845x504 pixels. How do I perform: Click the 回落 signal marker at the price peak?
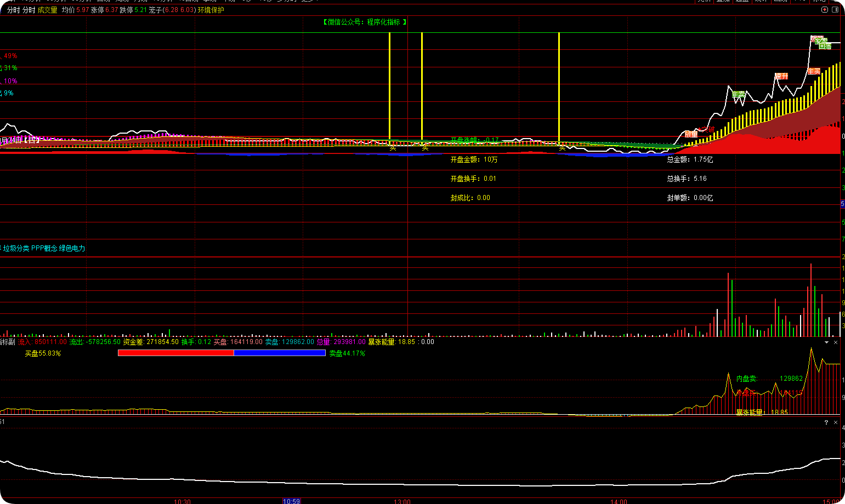point(825,47)
